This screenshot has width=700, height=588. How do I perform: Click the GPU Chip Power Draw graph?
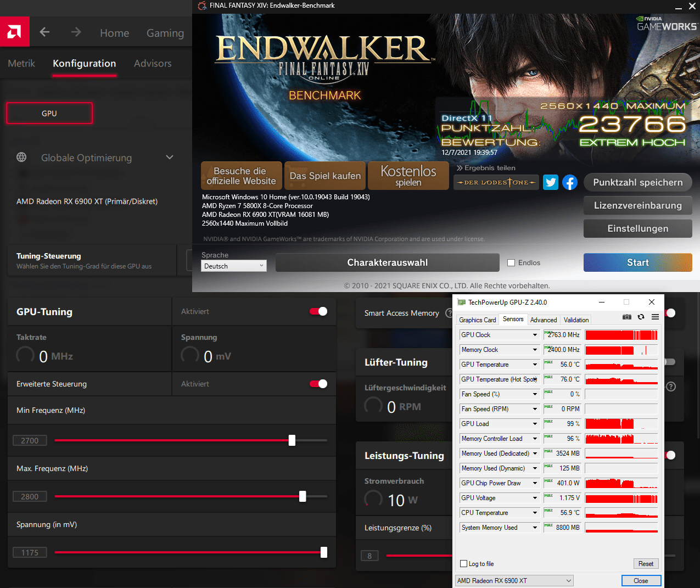coord(621,483)
